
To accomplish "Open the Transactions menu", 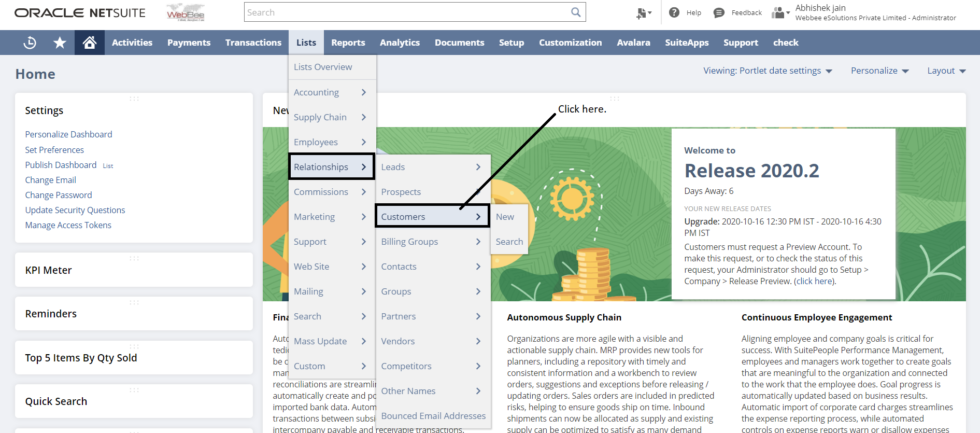I will [253, 43].
